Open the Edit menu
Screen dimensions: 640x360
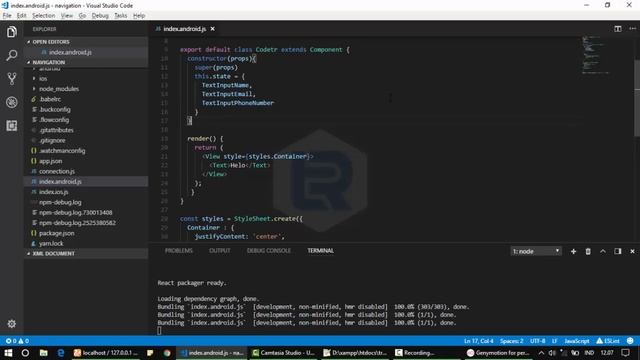point(22,16)
